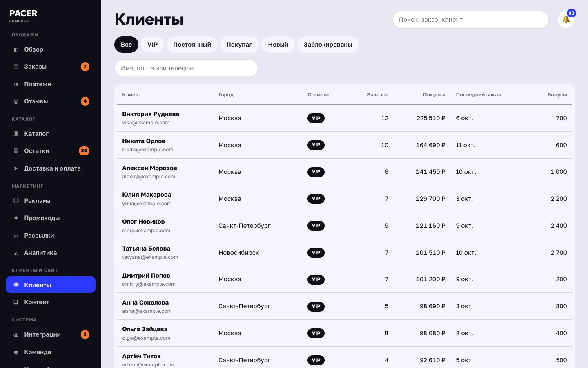Click the Обзор sidebar icon
Viewport: 588px width, 368px height.
tap(16, 50)
